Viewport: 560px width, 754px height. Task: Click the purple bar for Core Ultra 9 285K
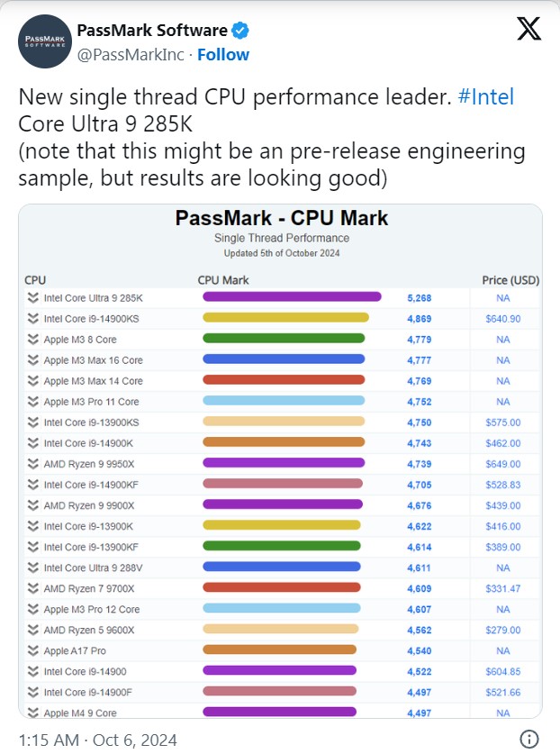tap(292, 297)
